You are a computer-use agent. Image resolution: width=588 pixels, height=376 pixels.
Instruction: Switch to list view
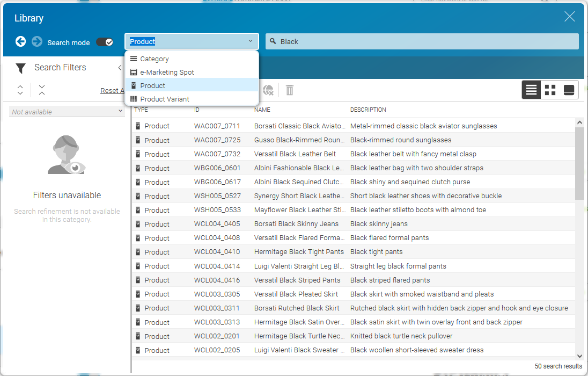pyautogui.click(x=531, y=90)
